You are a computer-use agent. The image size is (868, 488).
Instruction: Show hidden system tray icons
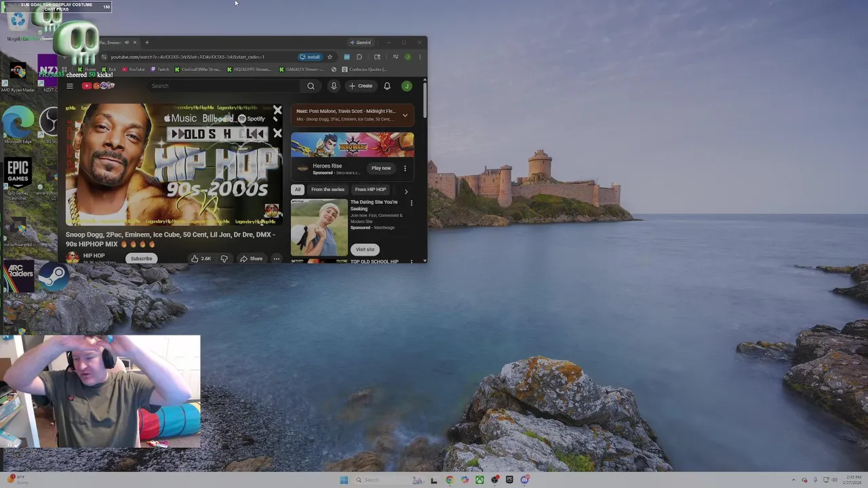(x=794, y=480)
